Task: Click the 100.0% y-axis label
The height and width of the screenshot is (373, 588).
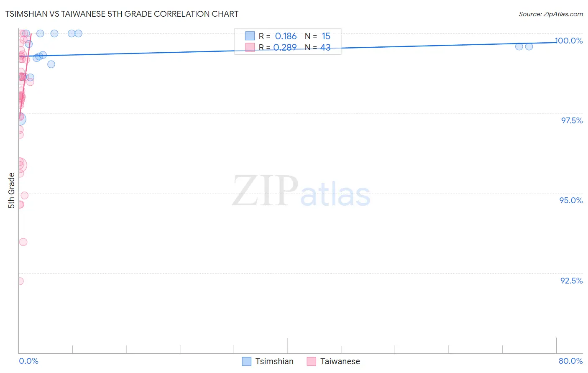Action: tap(569, 41)
